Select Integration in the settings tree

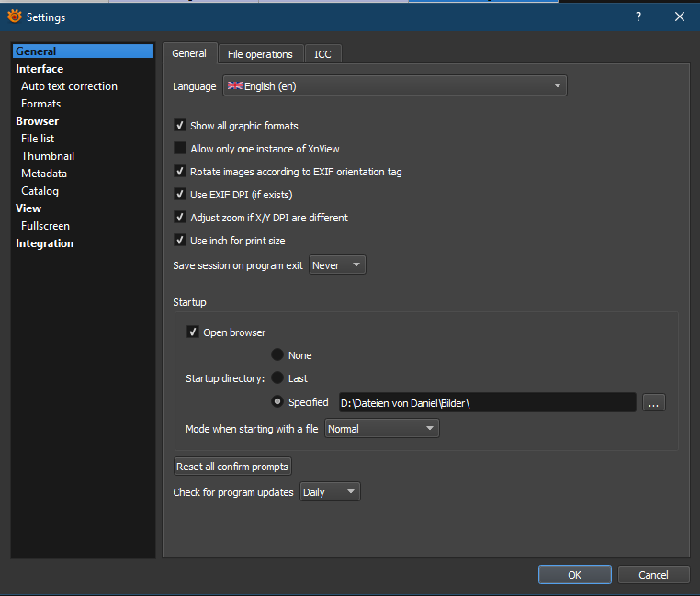coord(45,242)
